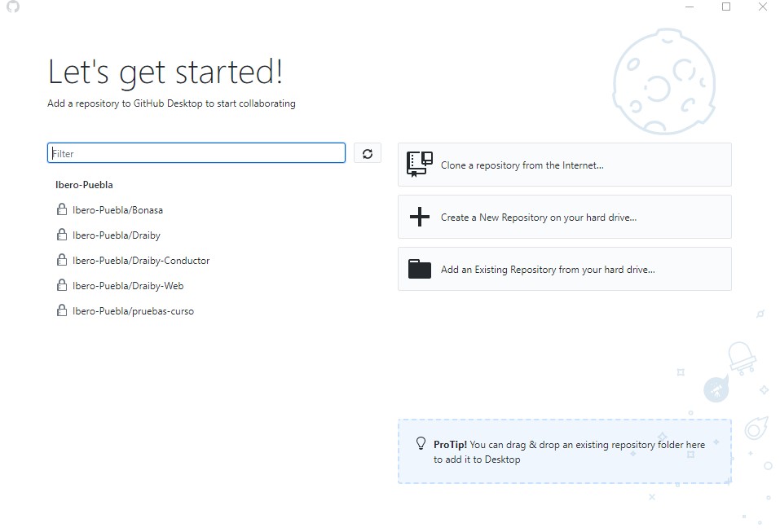The image size is (780, 532).
Task: Click the folder icon for existing repository
Action: click(x=420, y=269)
